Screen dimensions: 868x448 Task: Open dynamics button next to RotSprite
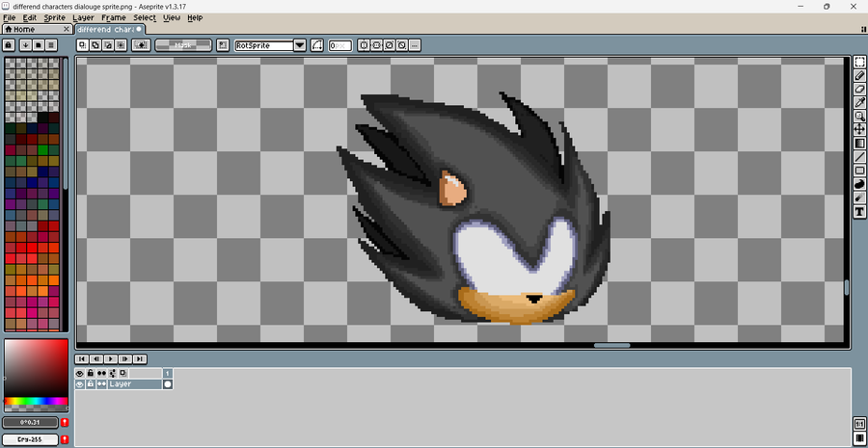click(316, 45)
